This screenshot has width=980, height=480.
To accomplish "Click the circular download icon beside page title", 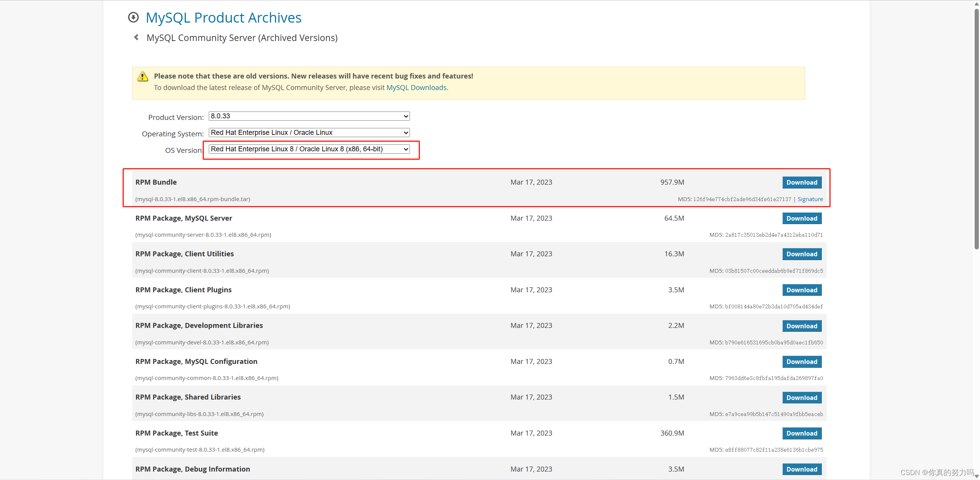I will tap(133, 17).
